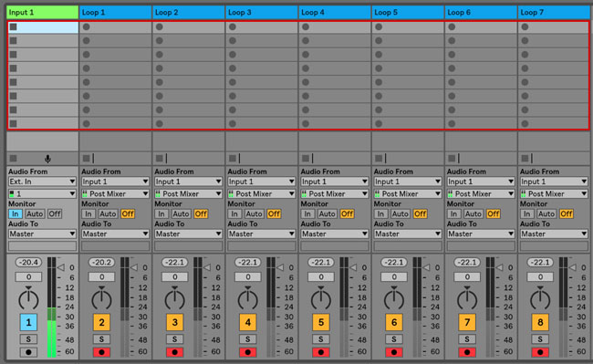Click the Loop 3 track clip stop square
The width and height of the screenshot is (593, 364).
[233, 159]
